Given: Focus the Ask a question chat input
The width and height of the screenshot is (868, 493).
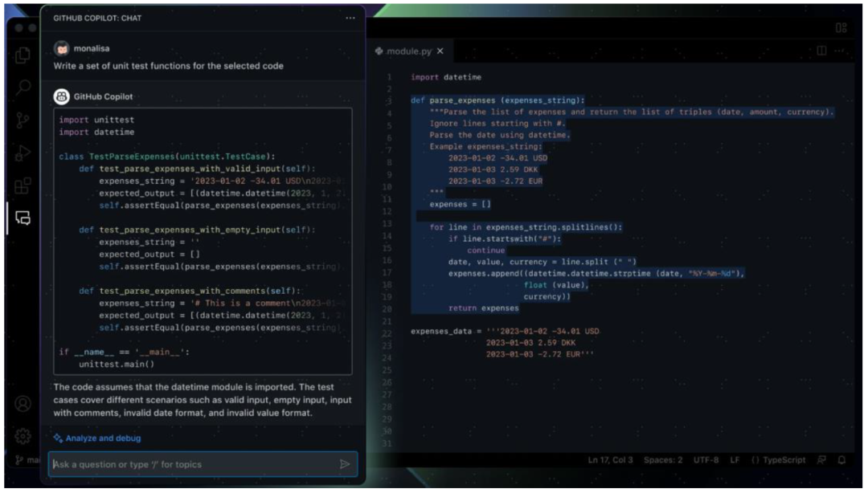Looking at the screenshot, I should [x=193, y=464].
